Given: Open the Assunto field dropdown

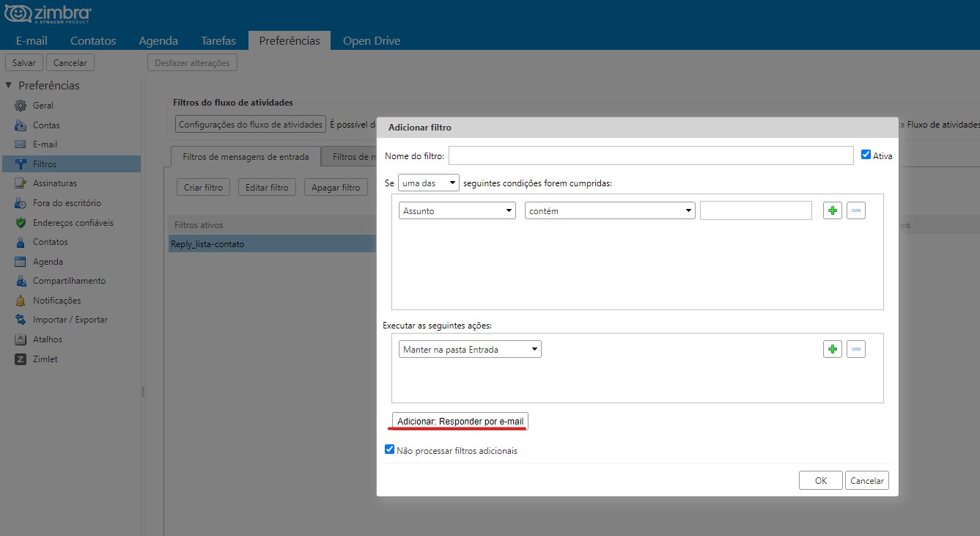Looking at the screenshot, I should point(458,211).
